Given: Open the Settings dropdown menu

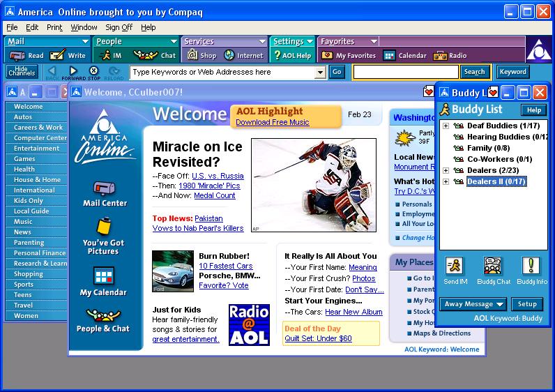Looking at the screenshot, I should pyautogui.click(x=310, y=41).
